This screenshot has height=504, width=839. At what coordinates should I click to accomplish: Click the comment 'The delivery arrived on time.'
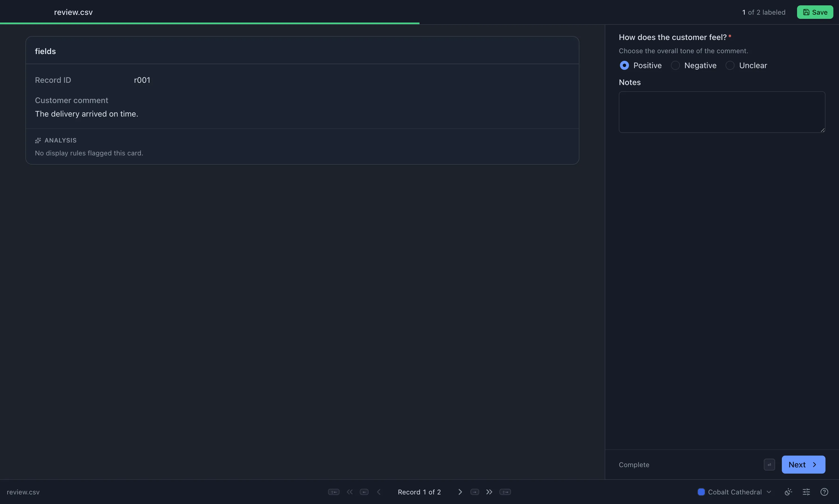pyautogui.click(x=87, y=114)
